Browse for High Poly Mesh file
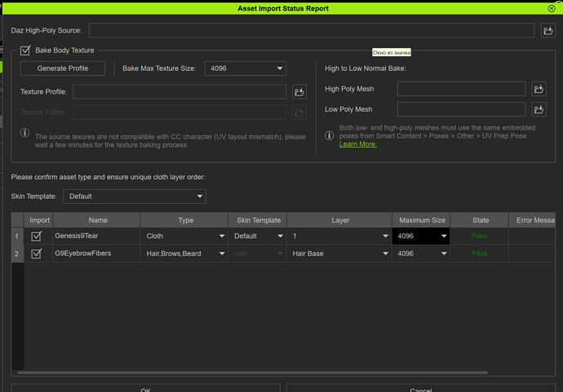 [539, 89]
